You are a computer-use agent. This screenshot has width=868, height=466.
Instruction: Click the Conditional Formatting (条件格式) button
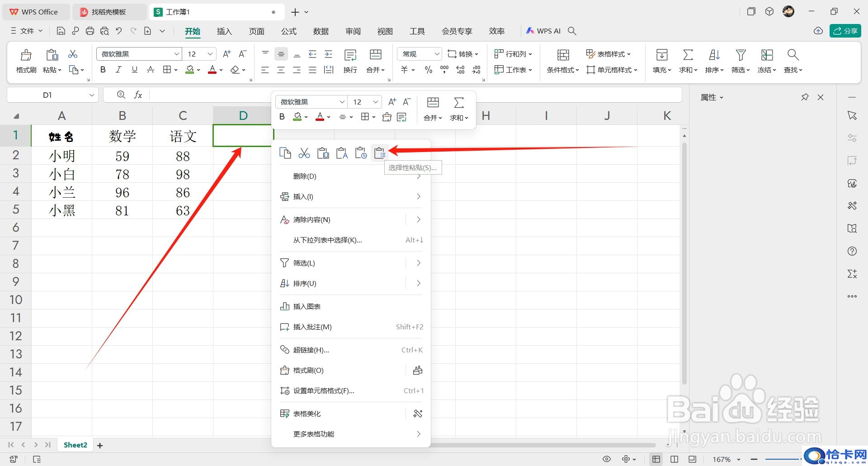pos(563,61)
